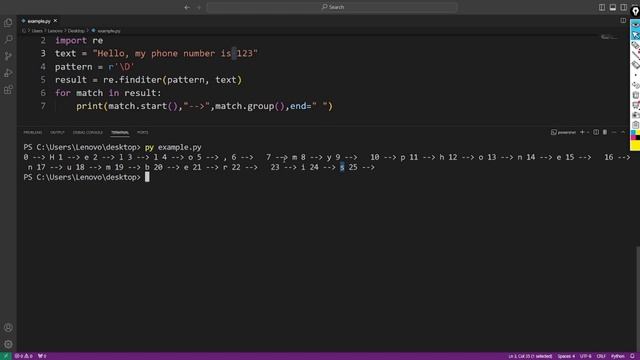The height and width of the screenshot is (360, 640).
Task: Pick the magenta color swatch
Action: pos(633,138)
